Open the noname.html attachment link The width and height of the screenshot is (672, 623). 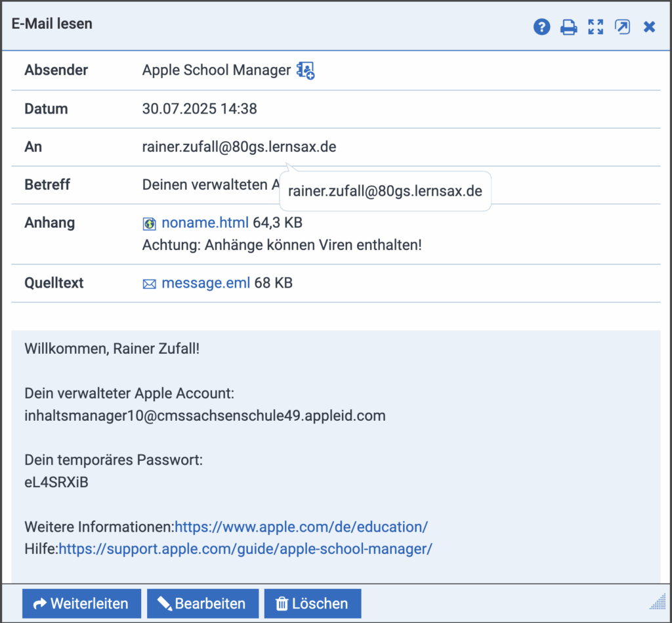click(205, 223)
